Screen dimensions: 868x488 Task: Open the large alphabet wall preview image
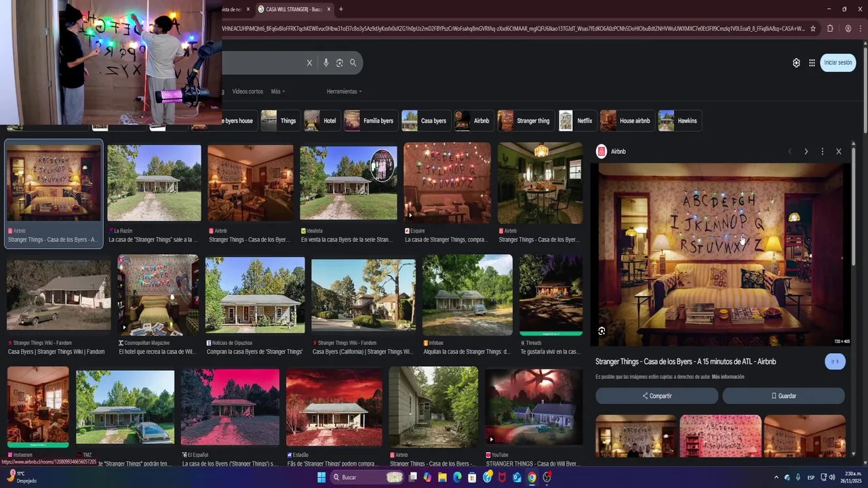[x=721, y=255]
